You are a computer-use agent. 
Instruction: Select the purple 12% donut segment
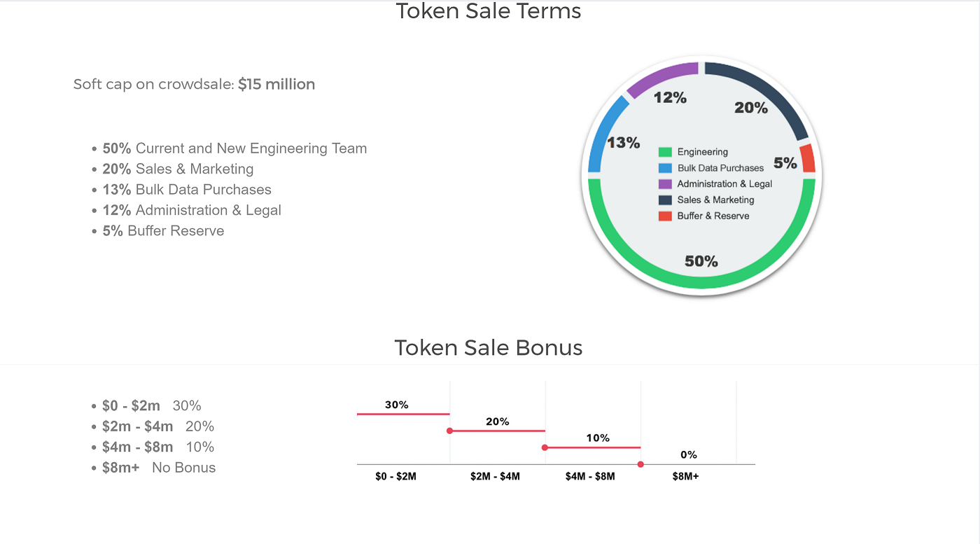tap(658, 76)
